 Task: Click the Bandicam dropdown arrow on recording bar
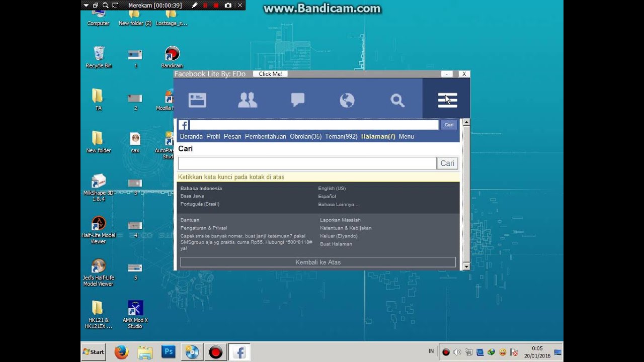86,5
